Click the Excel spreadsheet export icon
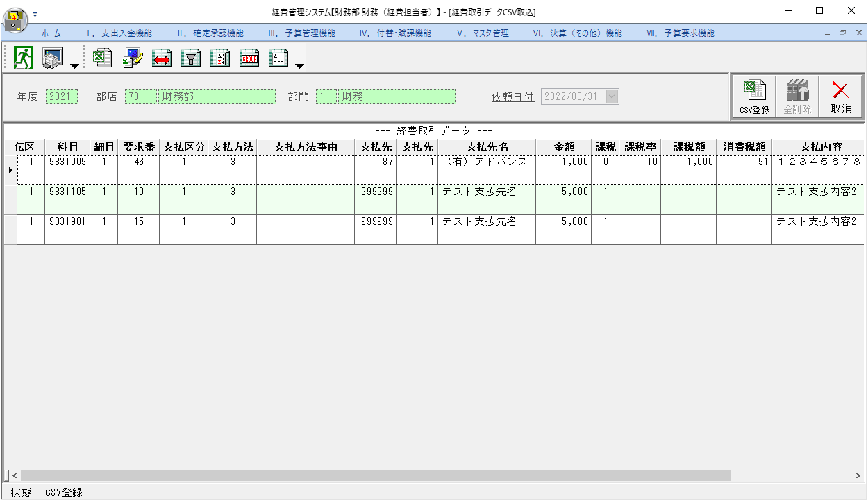Screen dimensions: 868x501 [103, 58]
